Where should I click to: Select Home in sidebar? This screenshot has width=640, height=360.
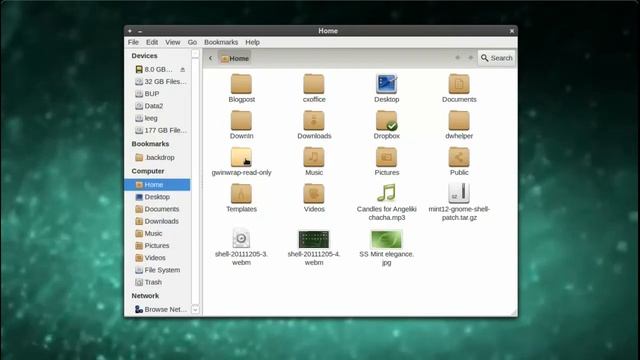point(157,185)
